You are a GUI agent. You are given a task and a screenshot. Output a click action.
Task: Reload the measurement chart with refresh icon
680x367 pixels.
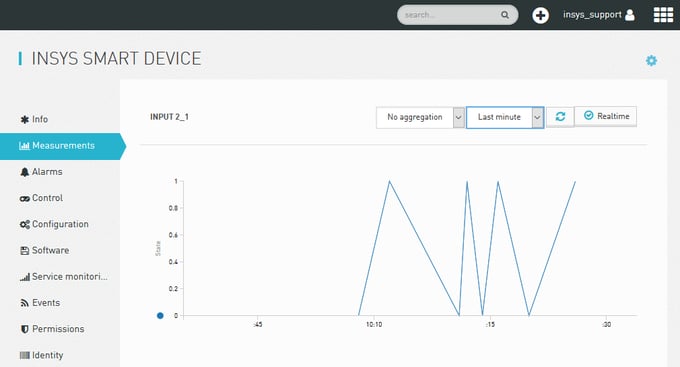[560, 117]
